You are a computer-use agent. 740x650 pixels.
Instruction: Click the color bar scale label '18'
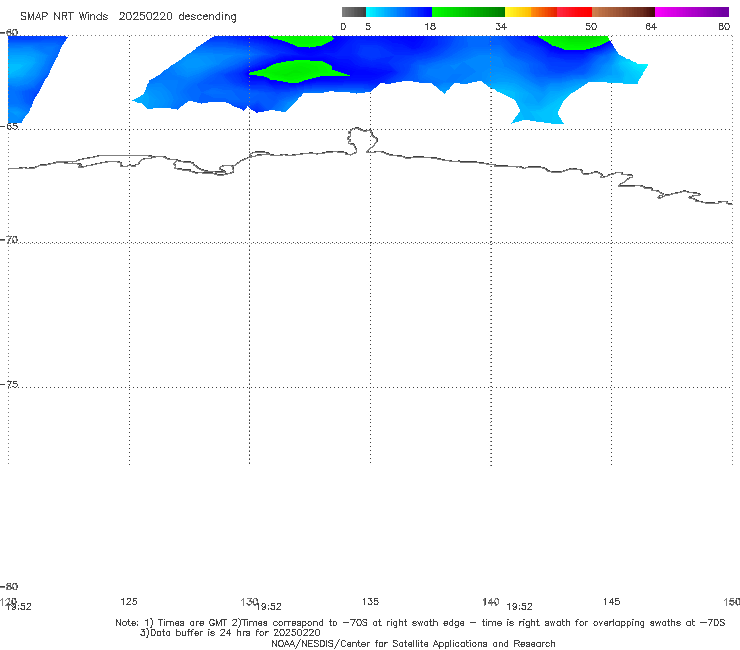(430, 26)
